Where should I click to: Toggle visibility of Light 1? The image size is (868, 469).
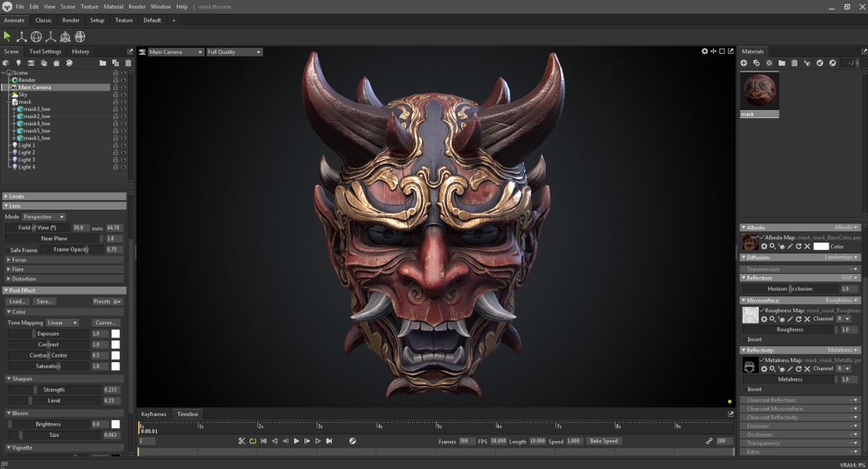click(124, 145)
